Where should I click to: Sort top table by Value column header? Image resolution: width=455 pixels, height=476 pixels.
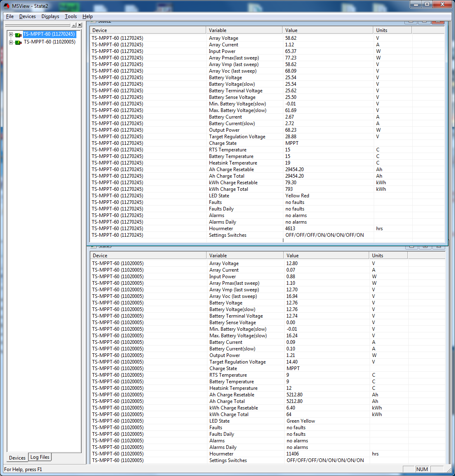click(x=328, y=30)
